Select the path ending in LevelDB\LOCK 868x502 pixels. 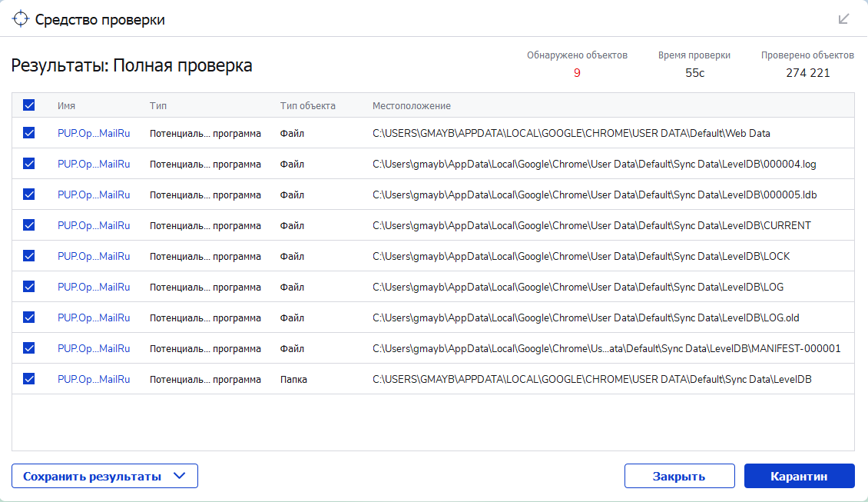tap(581, 257)
